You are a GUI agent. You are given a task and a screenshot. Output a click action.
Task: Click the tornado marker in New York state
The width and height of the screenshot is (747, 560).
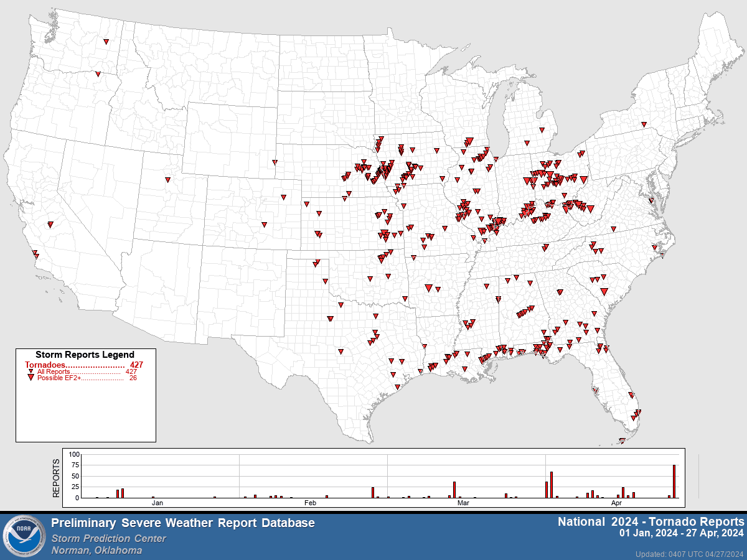pyautogui.click(x=644, y=124)
